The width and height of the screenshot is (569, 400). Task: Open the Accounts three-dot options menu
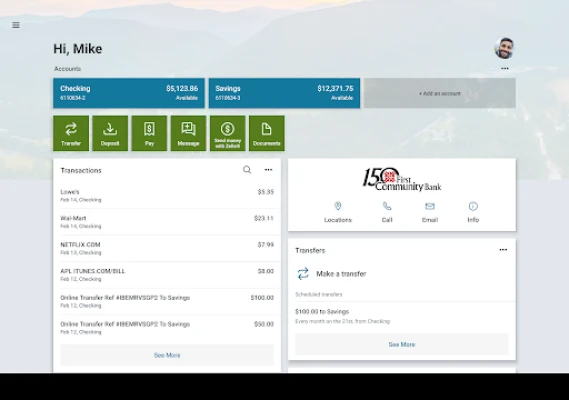505,68
